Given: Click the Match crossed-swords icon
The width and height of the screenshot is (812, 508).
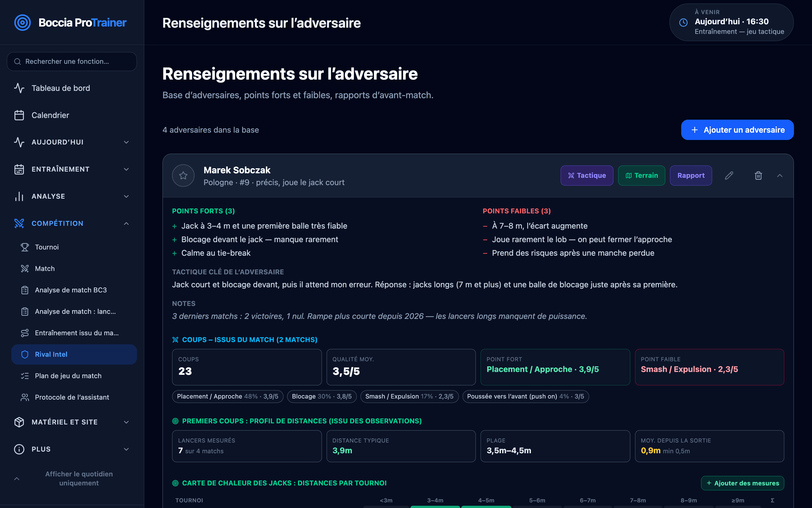Looking at the screenshot, I should click(x=25, y=268).
